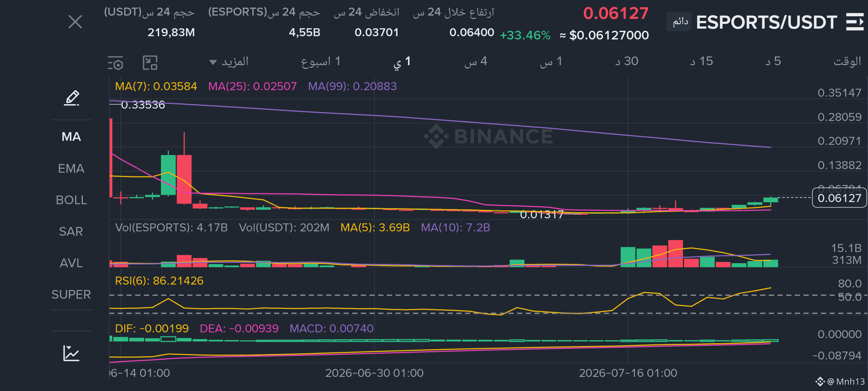This screenshot has width=868, height=391.
Task: Switch to the 1 اسبوع timeframe
Action: 321,62
